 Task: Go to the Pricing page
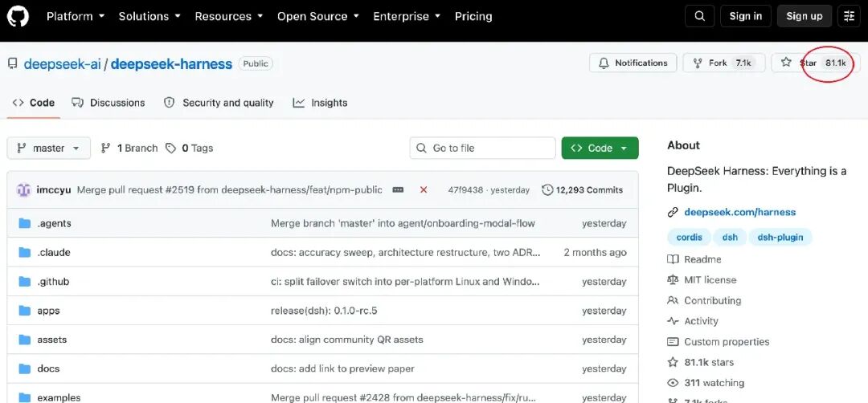[x=473, y=16]
